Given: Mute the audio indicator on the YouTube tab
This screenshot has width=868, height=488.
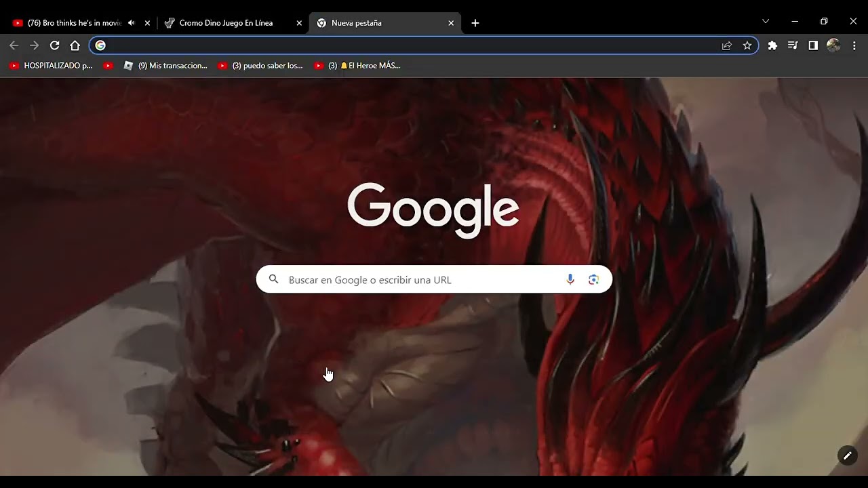Looking at the screenshot, I should coord(132,23).
